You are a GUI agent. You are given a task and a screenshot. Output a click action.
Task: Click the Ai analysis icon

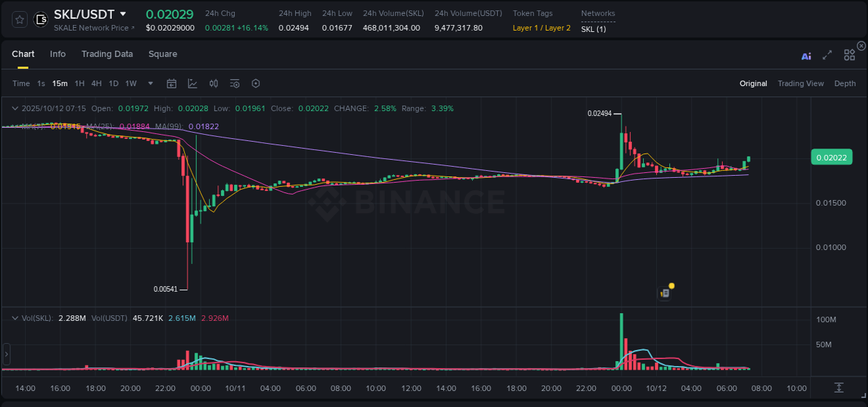(806, 55)
